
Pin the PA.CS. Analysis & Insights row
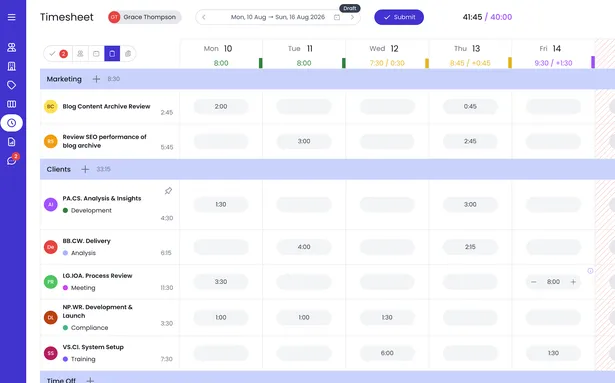click(168, 191)
